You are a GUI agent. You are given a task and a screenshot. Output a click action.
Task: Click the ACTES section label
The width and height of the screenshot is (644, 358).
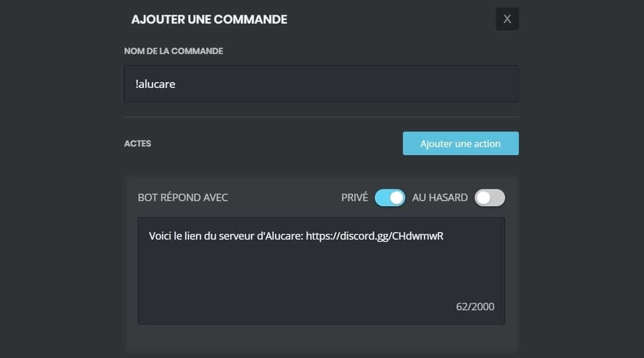[x=138, y=144]
